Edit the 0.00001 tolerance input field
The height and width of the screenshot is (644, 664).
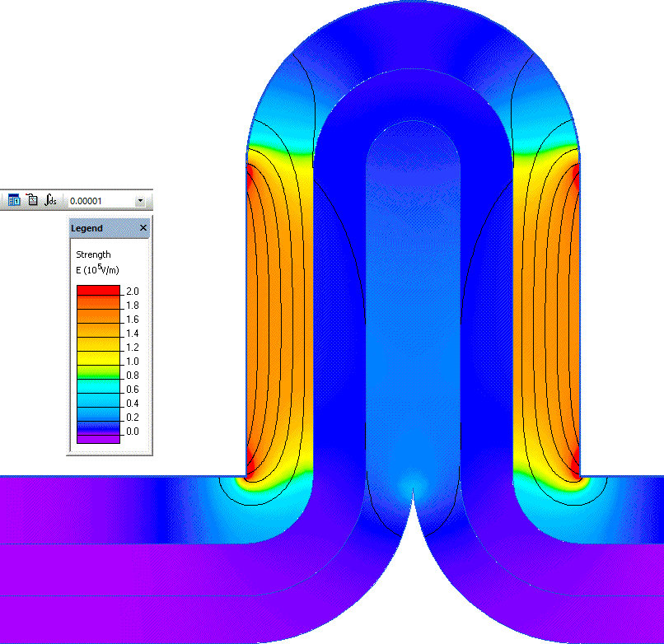[91, 200]
